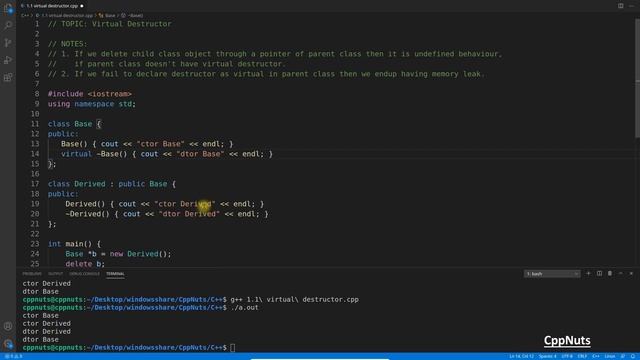The height and width of the screenshot is (360, 640).
Task: Open the Explorer view in activity bar
Action: [8, 8]
